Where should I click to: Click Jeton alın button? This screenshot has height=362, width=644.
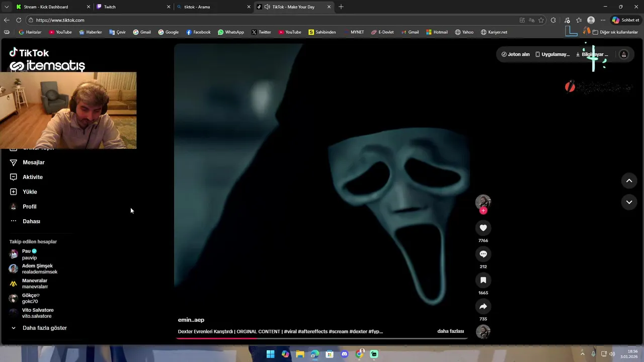516,54
